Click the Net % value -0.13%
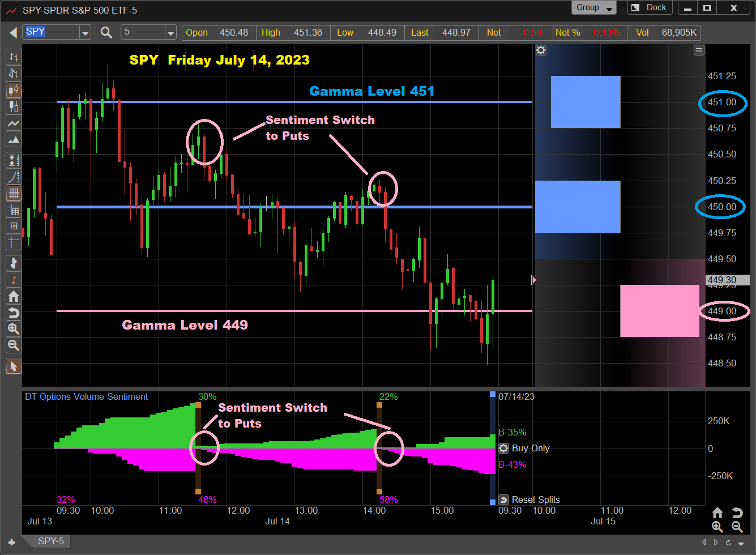The image size is (756, 555). [605, 33]
